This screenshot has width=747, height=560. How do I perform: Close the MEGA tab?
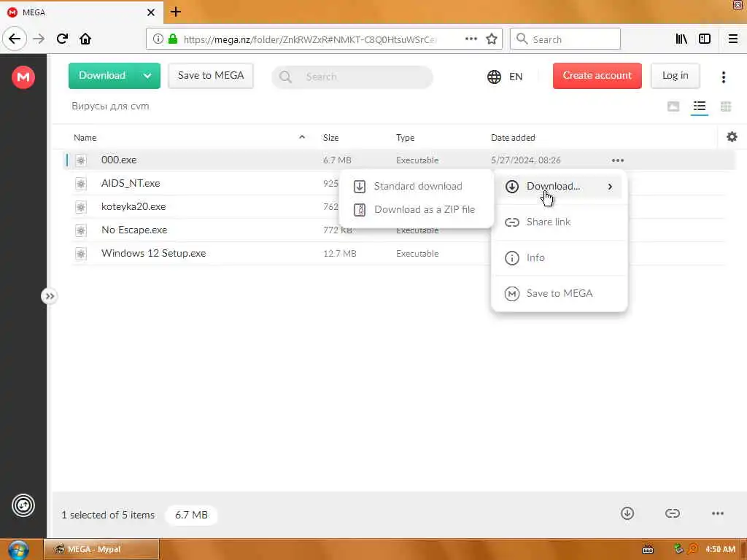click(x=151, y=12)
